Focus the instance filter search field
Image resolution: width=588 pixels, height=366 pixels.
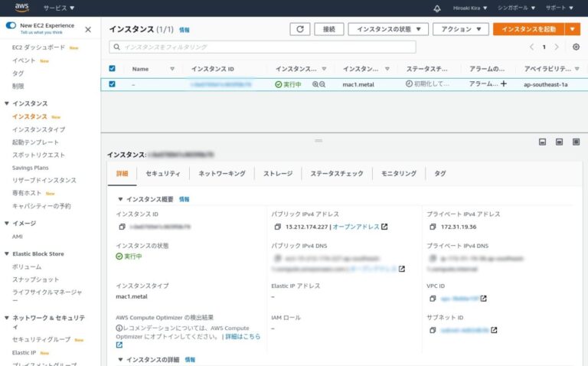coord(263,47)
